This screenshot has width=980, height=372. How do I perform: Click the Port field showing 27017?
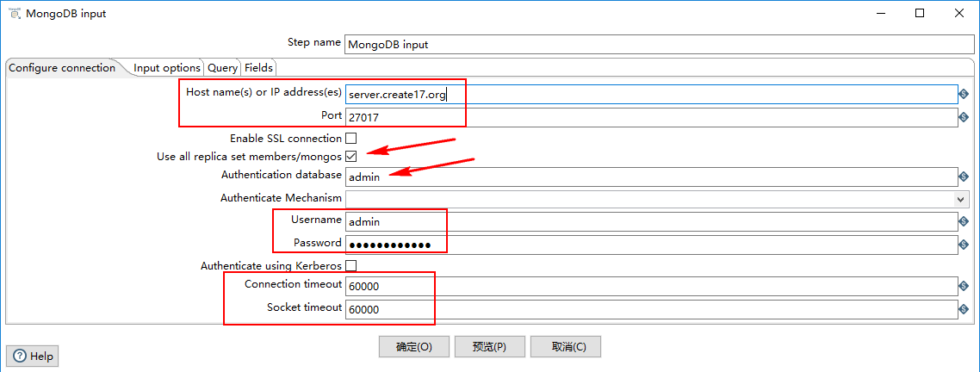[651, 116]
